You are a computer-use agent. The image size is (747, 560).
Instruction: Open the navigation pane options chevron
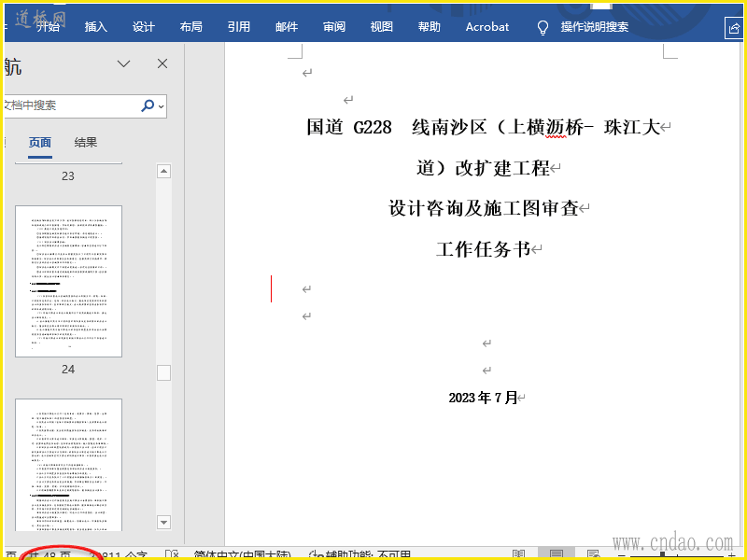click(124, 63)
